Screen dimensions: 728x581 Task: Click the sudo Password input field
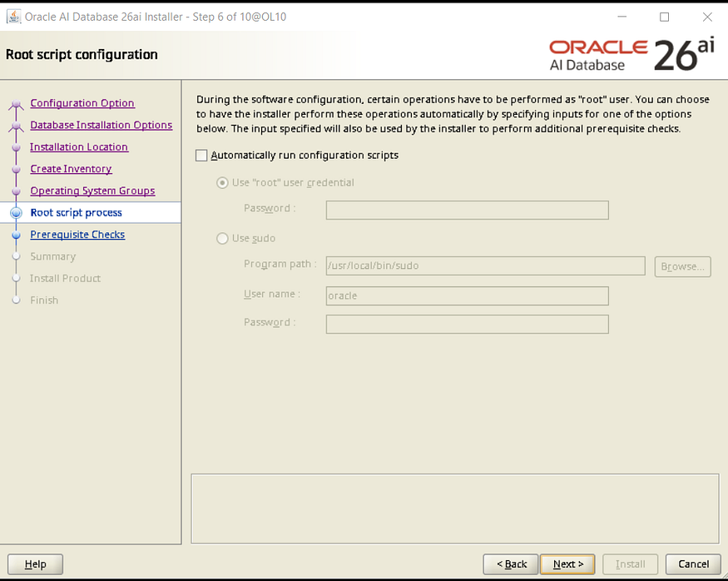coord(467,324)
